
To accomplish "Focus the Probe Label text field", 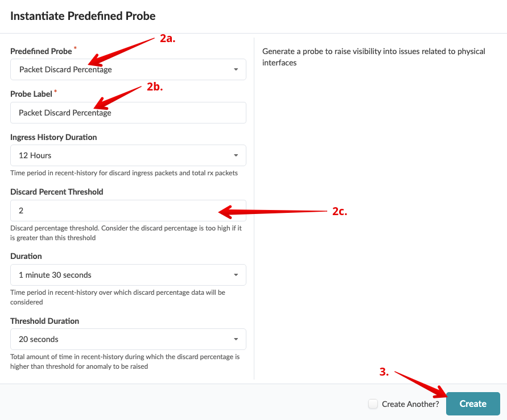I will pyautogui.click(x=128, y=113).
